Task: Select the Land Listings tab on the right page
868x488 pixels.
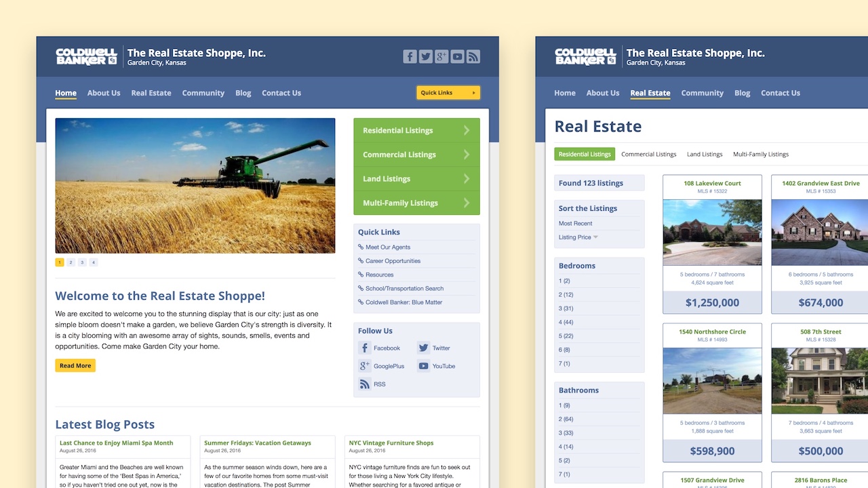Action: [705, 154]
